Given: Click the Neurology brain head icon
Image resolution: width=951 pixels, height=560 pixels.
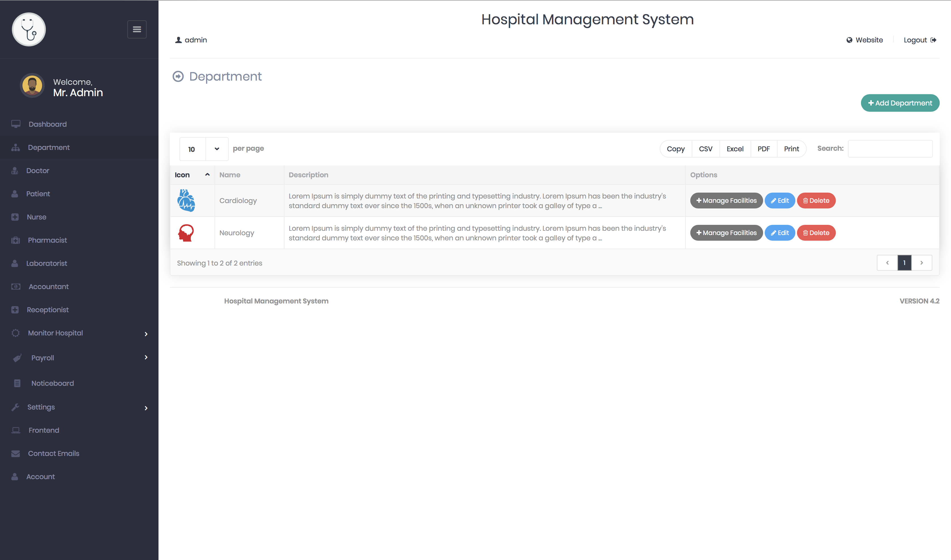Looking at the screenshot, I should (186, 233).
